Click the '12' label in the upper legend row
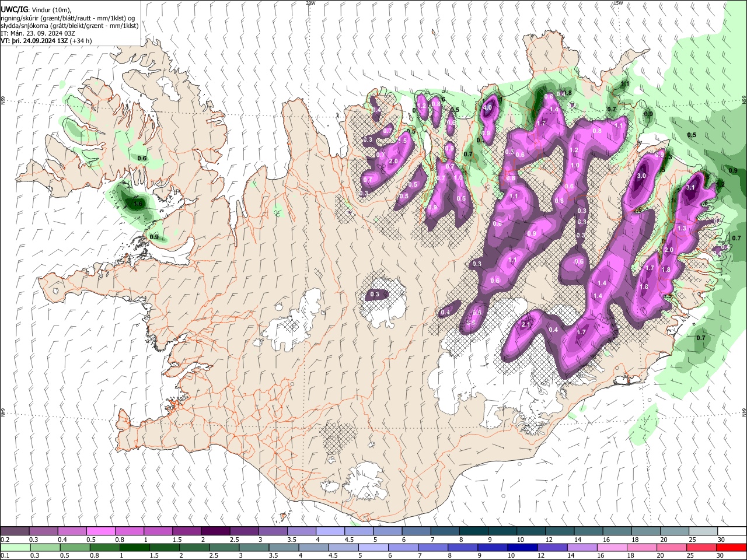Screen dimensions: 747x560 [x=549, y=540]
